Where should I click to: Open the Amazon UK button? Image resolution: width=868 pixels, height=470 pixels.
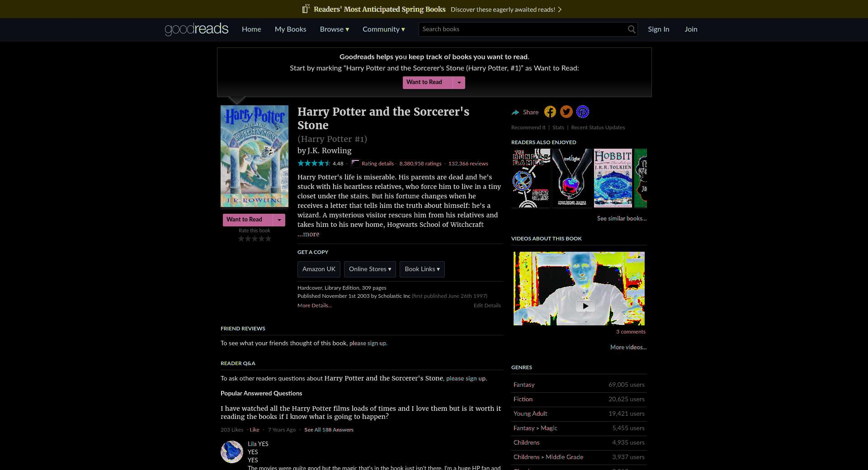coord(319,269)
